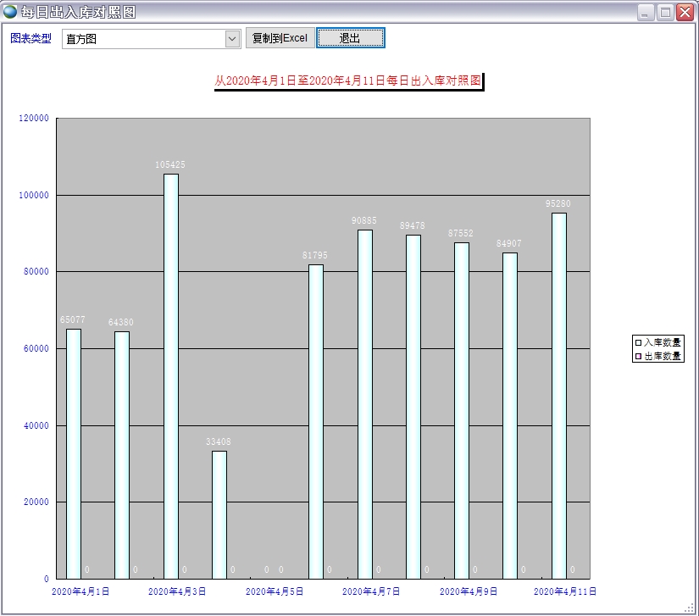Viewport: 699px width, 616px height.
Task: Maximize the 每日出入库对照图 window
Action: pos(665,13)
